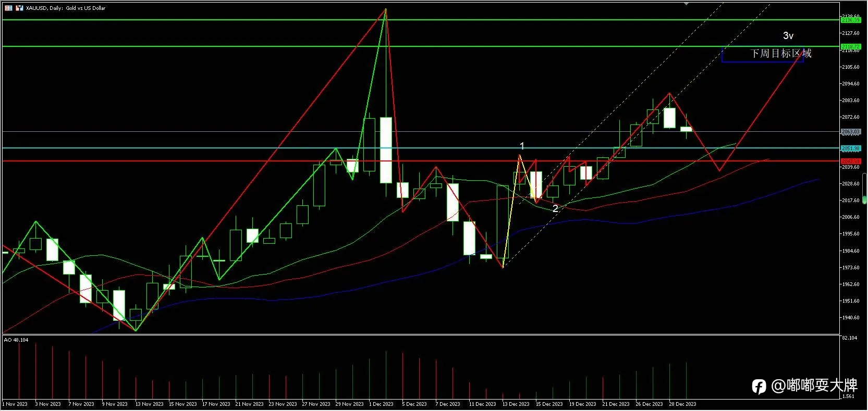Image resolution: width=868 pixels, height=411 pixels.
Task: Click the 15 Nov 2023 date label
Action: click(x=182, y=404)
